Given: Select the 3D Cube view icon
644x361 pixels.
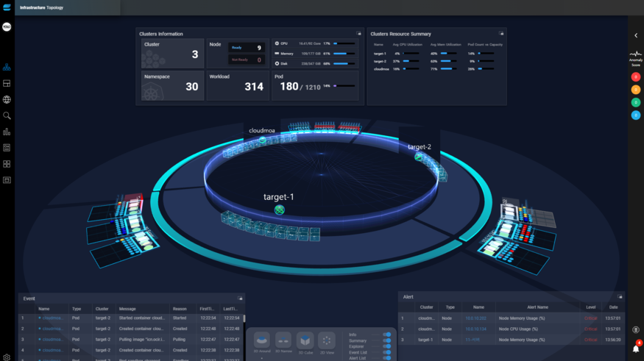Looking at the screenshot, I should point(305,340).
